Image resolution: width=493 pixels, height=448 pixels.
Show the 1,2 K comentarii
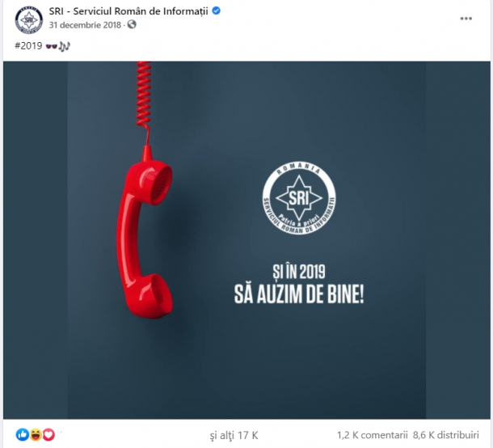(x=372, y=435)
